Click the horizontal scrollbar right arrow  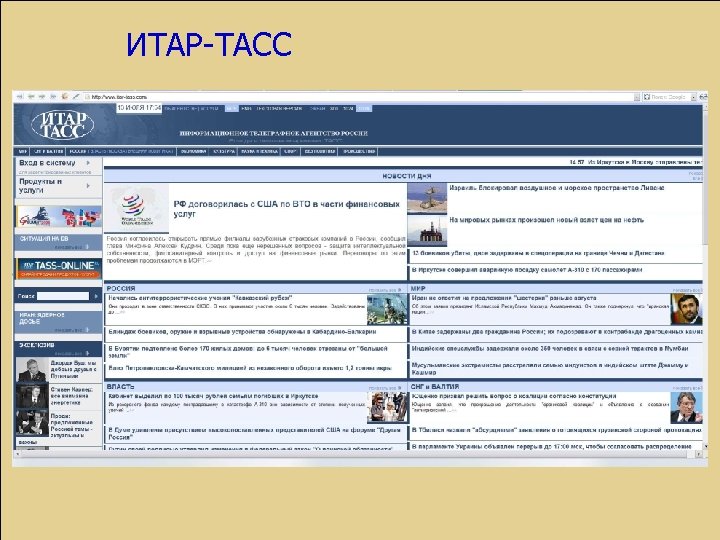click(x=698, y=454)
